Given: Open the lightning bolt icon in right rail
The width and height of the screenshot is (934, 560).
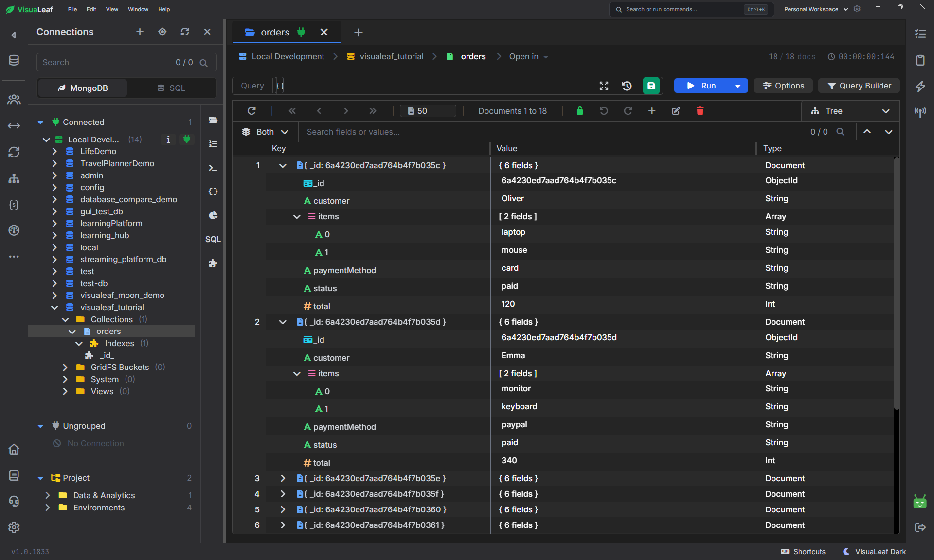Looking at the screenshot, I should [x=920, y=86].
